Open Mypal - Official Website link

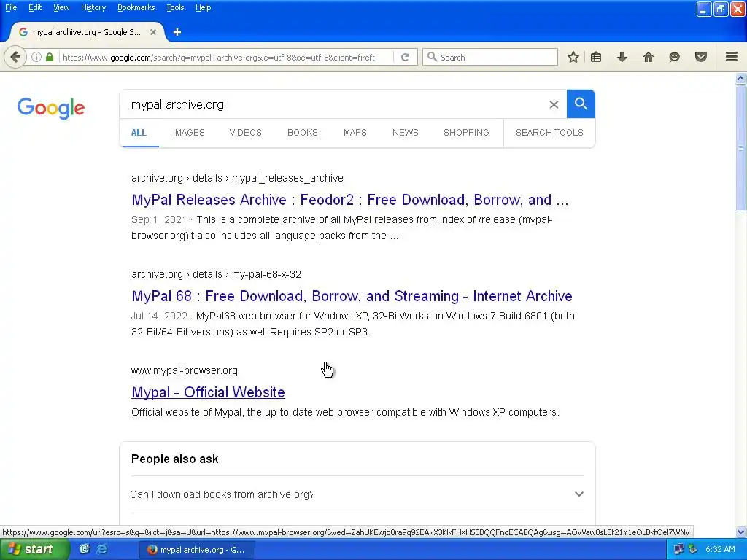coord(208,392)
